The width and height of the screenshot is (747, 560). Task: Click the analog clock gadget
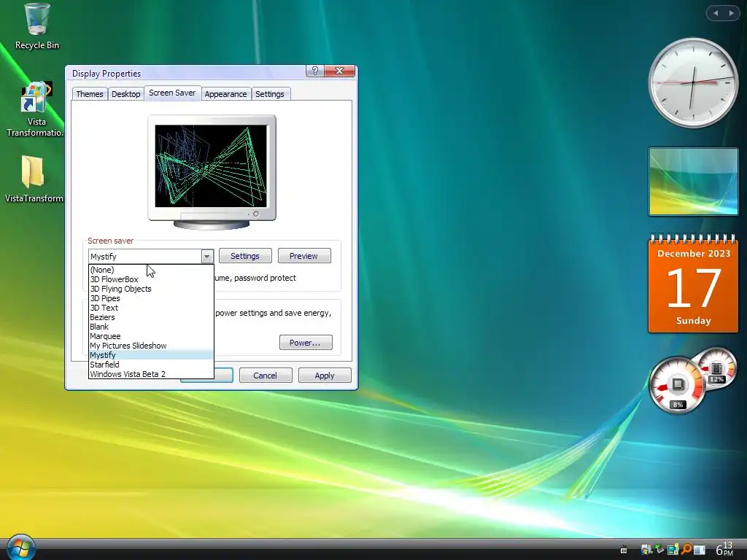point(693,82)
